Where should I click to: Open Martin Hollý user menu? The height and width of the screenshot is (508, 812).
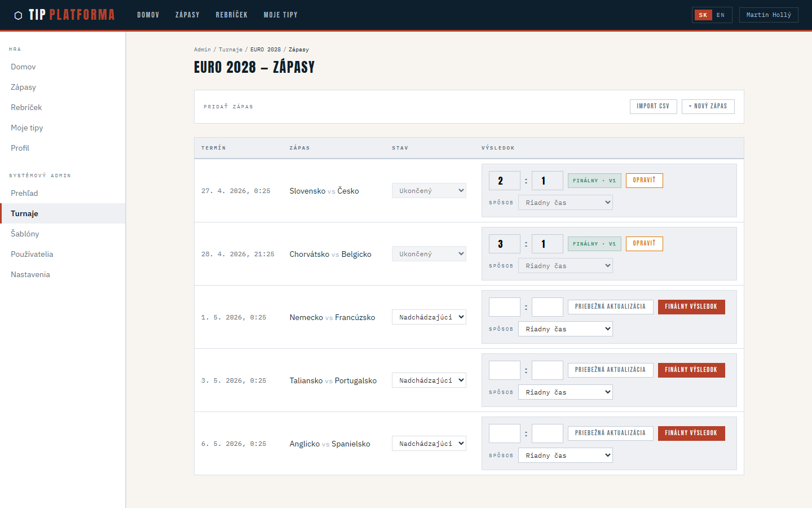pyautogui.click(x=768, y=15)
